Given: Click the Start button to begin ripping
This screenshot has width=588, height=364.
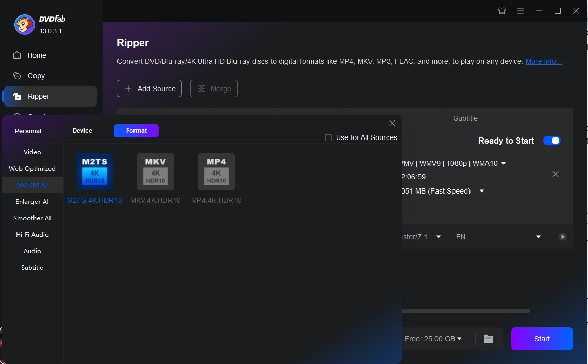Looking at the screenshot, I should coord(542,339).
